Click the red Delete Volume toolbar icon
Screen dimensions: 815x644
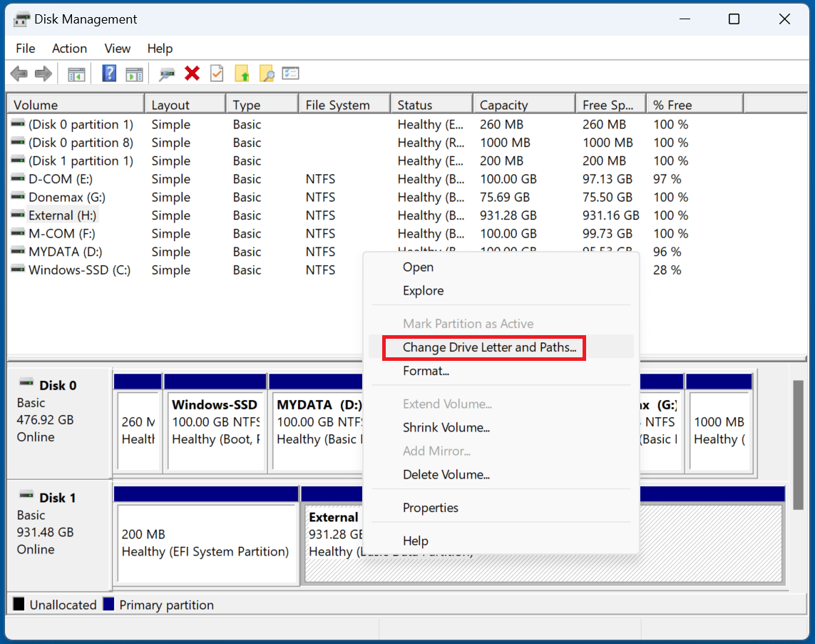click(193, 73)
